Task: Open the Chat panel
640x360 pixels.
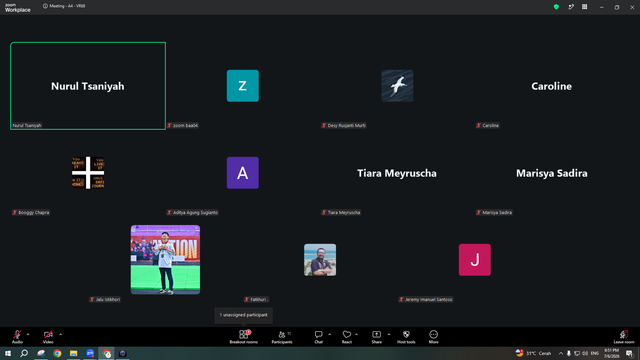Action: click(x=318, y=337)
